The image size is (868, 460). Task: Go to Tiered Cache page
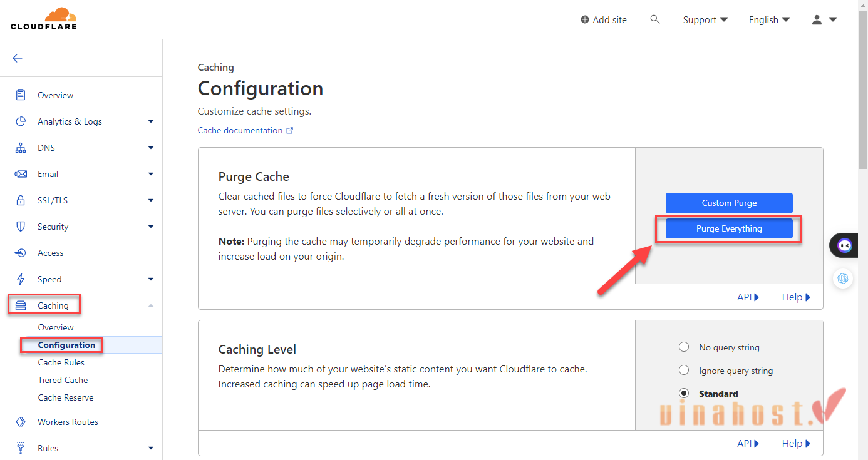(x=63, y=380)
